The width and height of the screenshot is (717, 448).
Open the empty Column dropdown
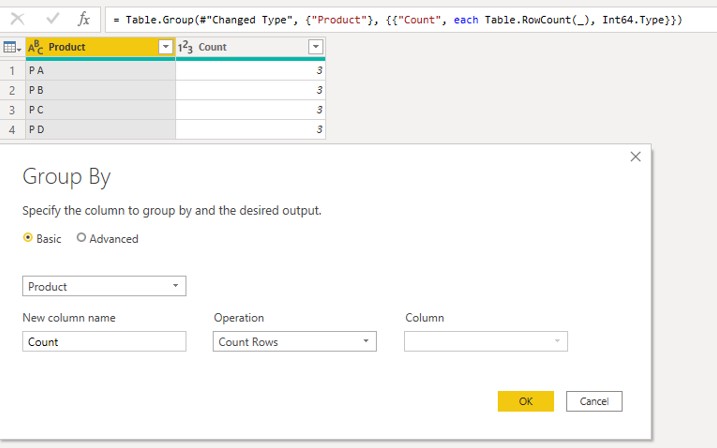tap(486, 341)
